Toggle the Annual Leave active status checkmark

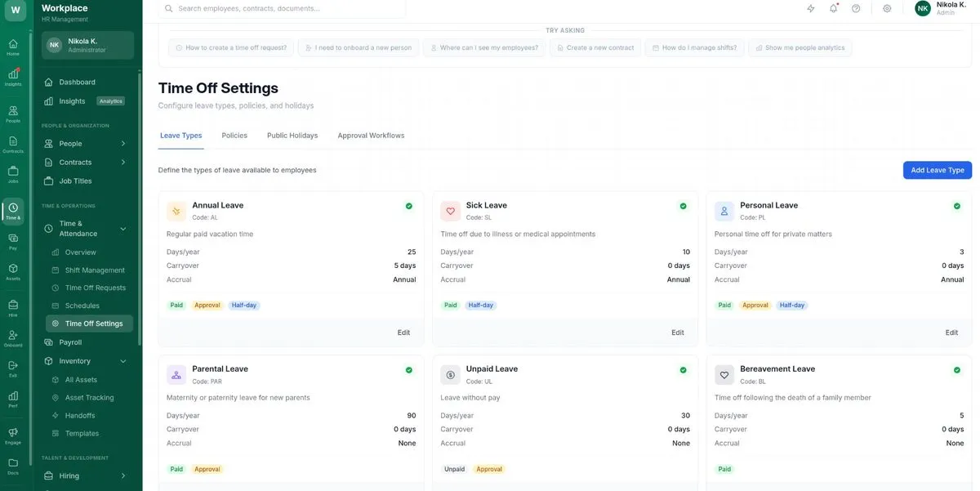click(409, 206)
